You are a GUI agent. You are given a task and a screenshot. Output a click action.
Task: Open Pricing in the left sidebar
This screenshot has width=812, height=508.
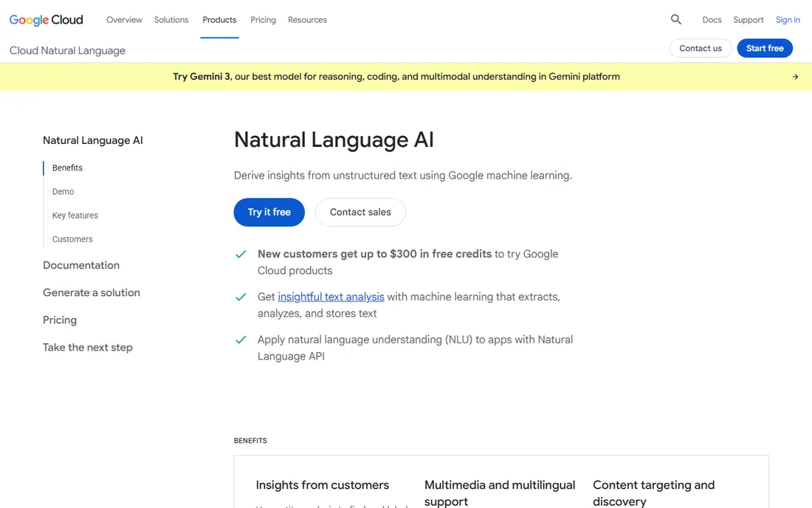60,320
